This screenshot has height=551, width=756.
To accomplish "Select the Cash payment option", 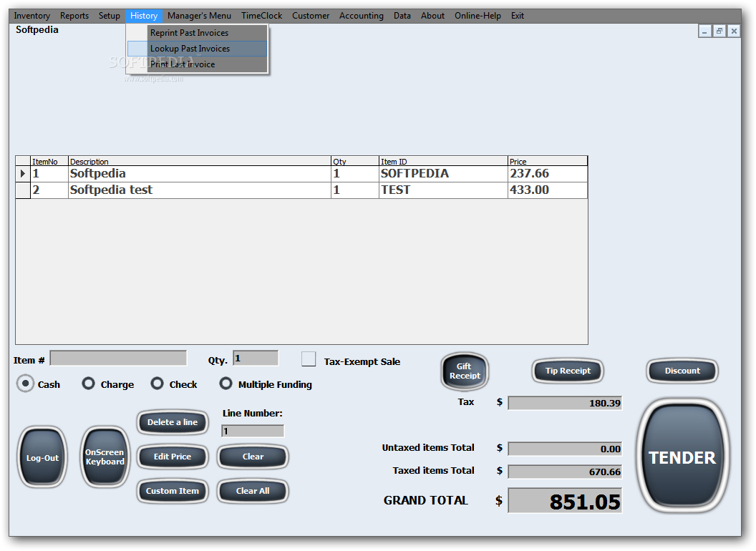I will 25,384.
